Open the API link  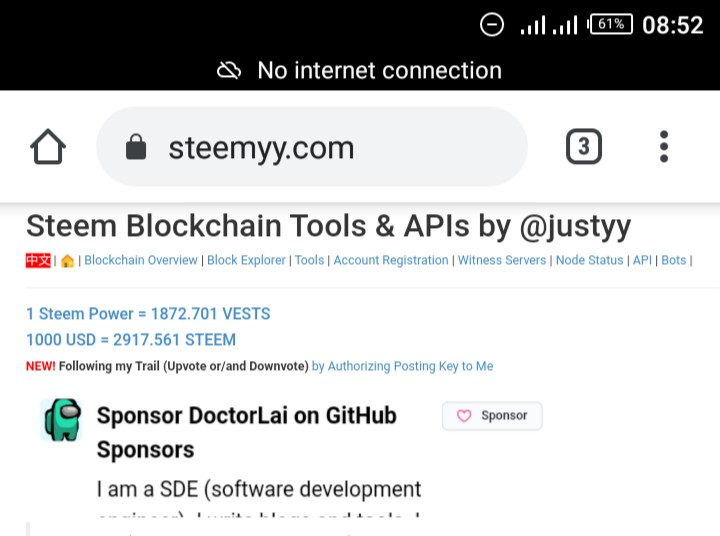tap(642, 260)
